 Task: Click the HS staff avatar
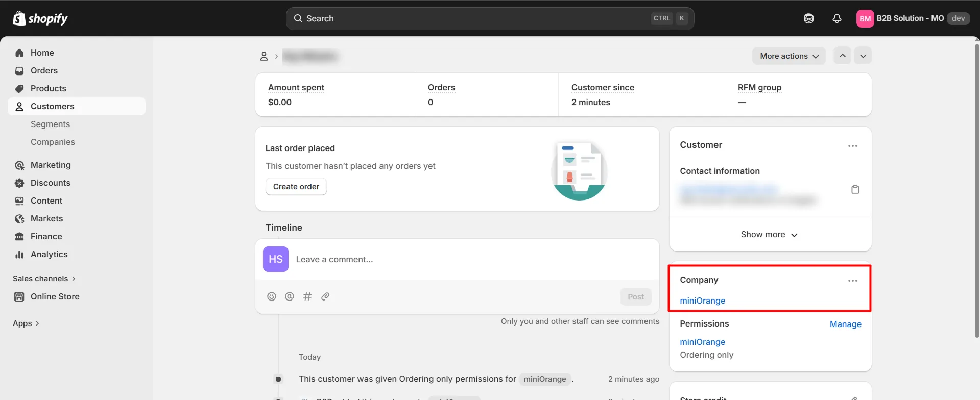point(276,259)
